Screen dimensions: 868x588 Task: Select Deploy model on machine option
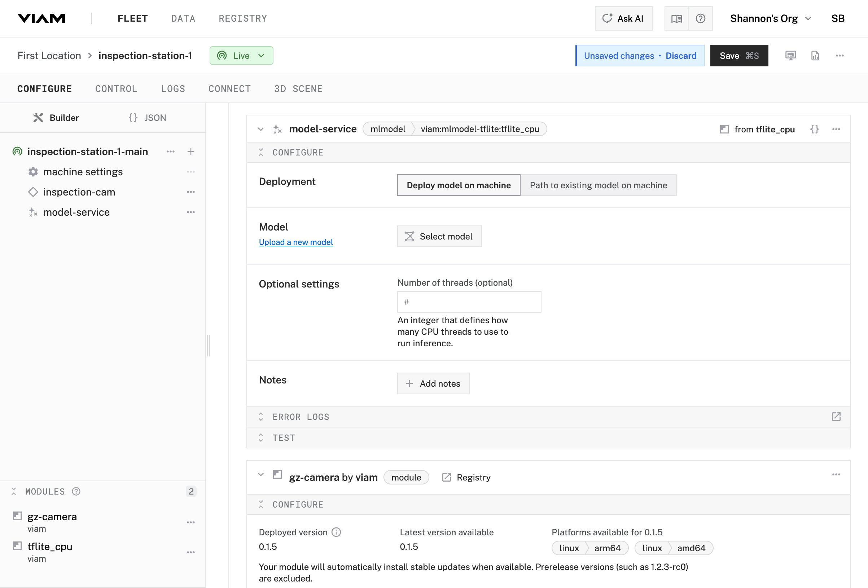tap(458, 185)
